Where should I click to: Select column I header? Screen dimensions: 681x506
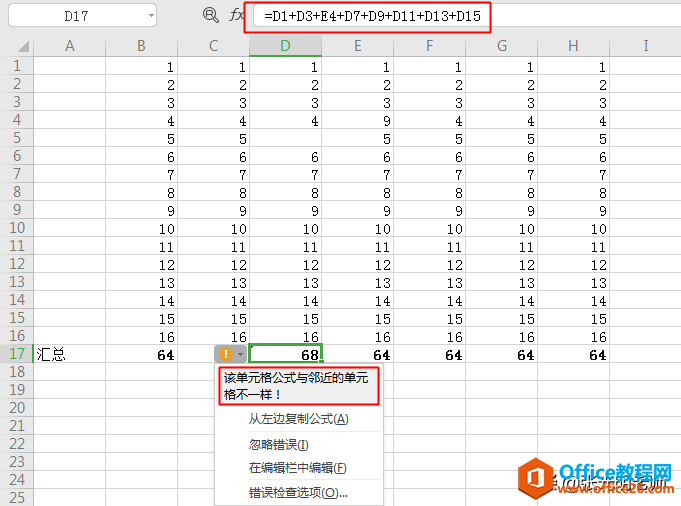coord(645,46)
